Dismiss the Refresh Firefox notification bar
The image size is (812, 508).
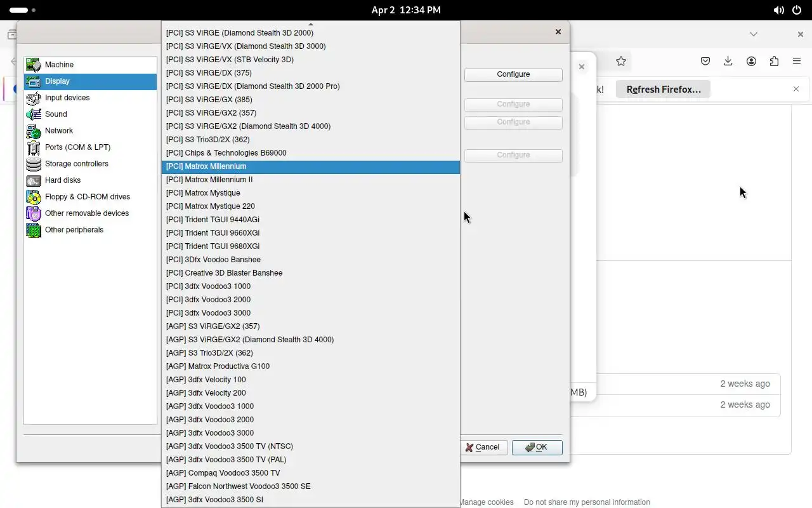pos(796,89)
